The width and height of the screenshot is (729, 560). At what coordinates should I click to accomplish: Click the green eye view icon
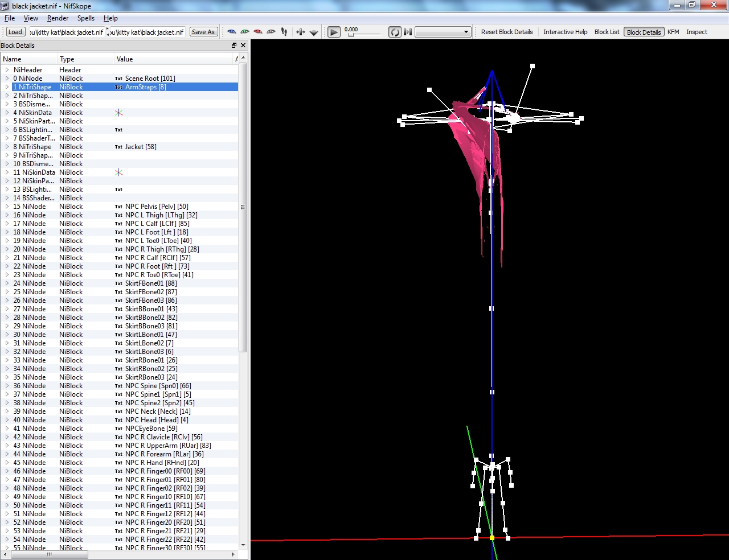coord(245,32)
